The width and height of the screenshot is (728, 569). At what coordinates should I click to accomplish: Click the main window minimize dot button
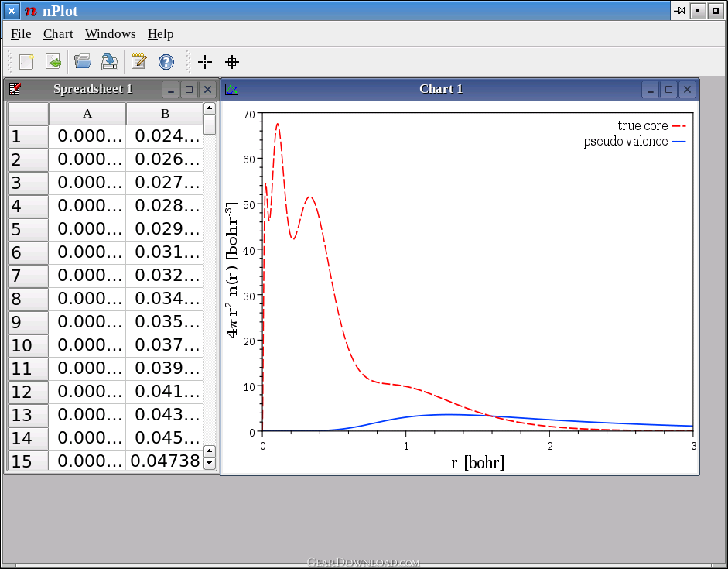coord(697,11)
